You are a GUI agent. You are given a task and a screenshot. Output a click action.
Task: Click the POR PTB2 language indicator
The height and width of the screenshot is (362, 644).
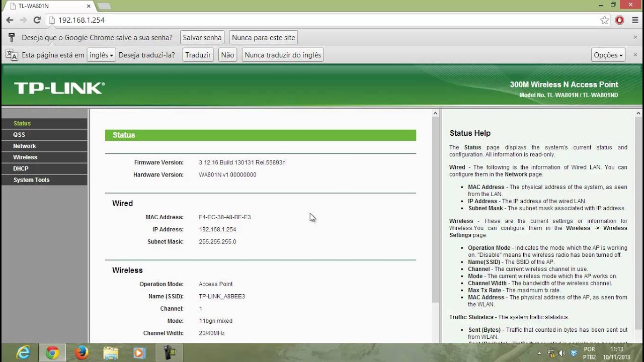click(x=590, y=353)
